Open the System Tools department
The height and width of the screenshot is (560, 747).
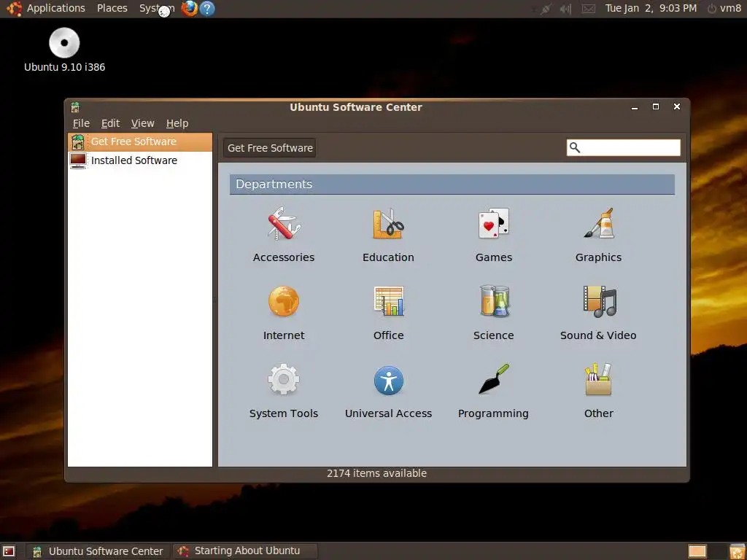pyautogui.click(x=284, y=392)
